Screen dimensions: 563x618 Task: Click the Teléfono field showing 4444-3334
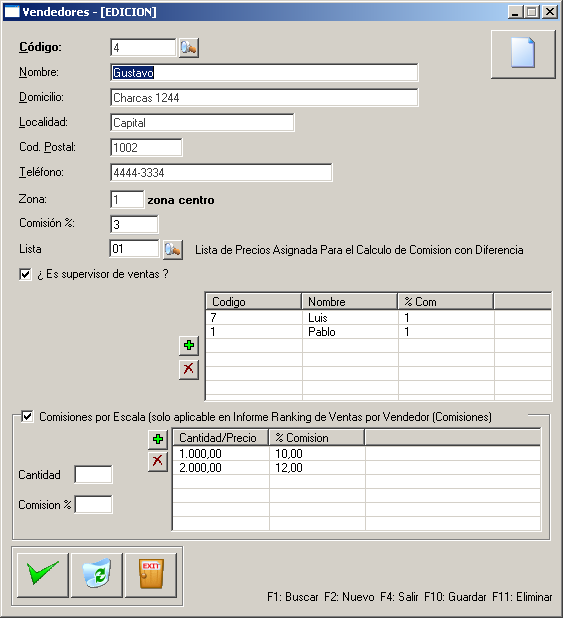point(221,173)
